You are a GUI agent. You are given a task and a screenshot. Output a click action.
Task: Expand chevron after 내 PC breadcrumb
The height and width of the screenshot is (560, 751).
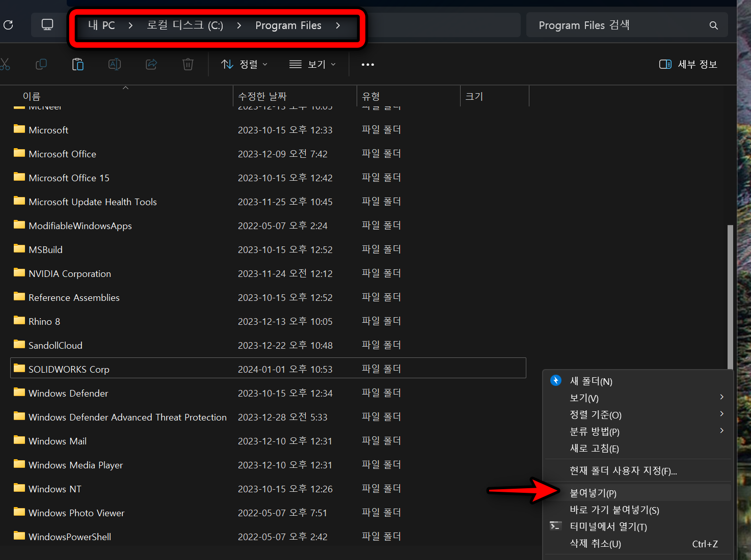pyautogui.click(x=131, y=25)
